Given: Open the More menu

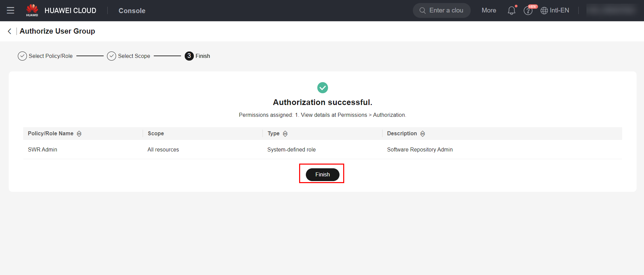Looking at the screenshot, I should pyautogui.click(x=489, y=10).
